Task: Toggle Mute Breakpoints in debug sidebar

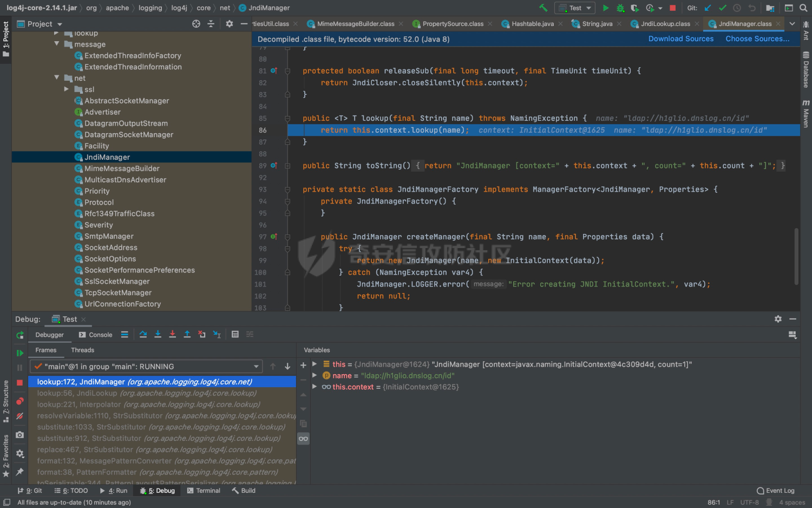Action: (20, 416)
